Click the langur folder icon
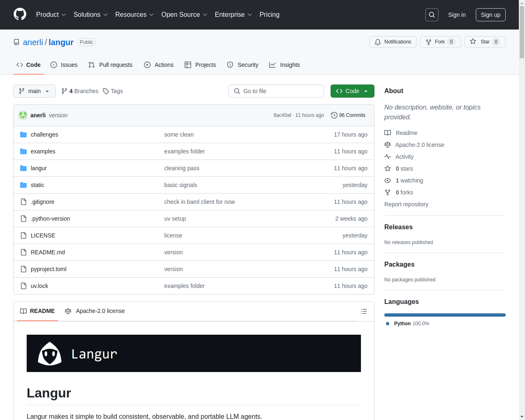525x420 pixels. coord(23,168)
